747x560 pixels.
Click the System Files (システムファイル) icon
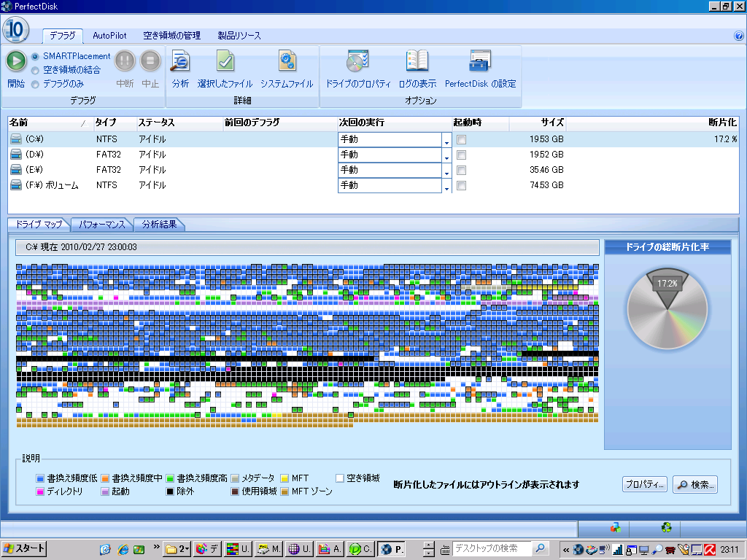(x=287, y=61)
